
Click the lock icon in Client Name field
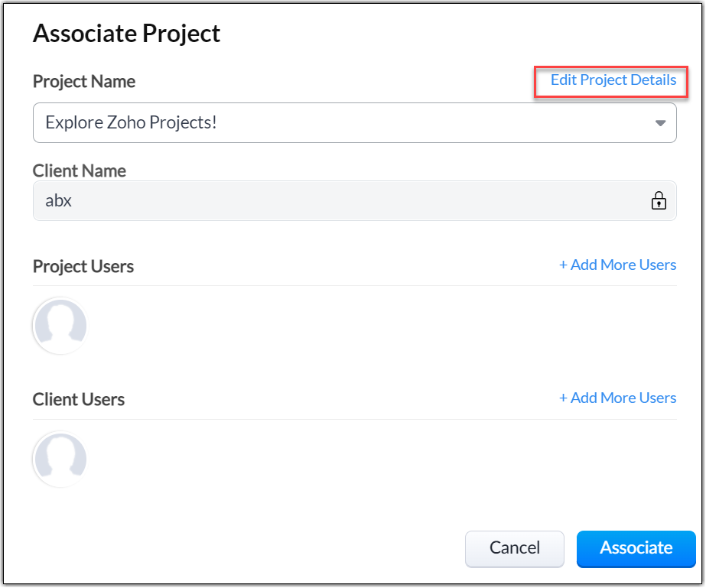point(658,201)
